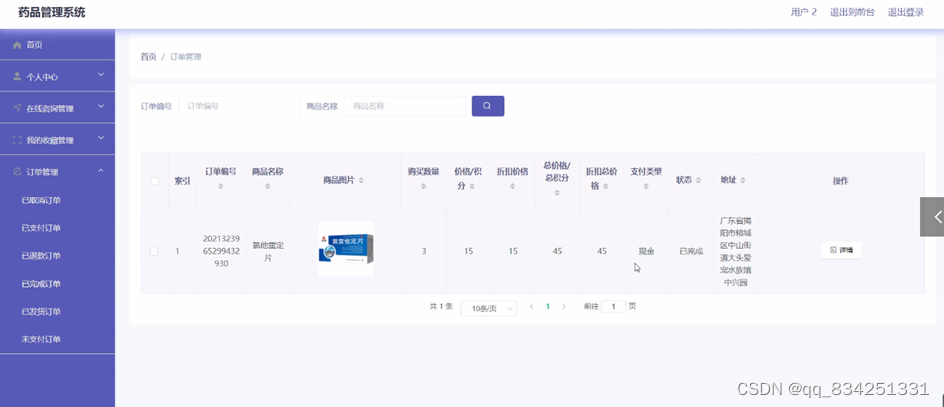Sort by 购买数量 column arrows
944x407 pixels.
(423, 186)
